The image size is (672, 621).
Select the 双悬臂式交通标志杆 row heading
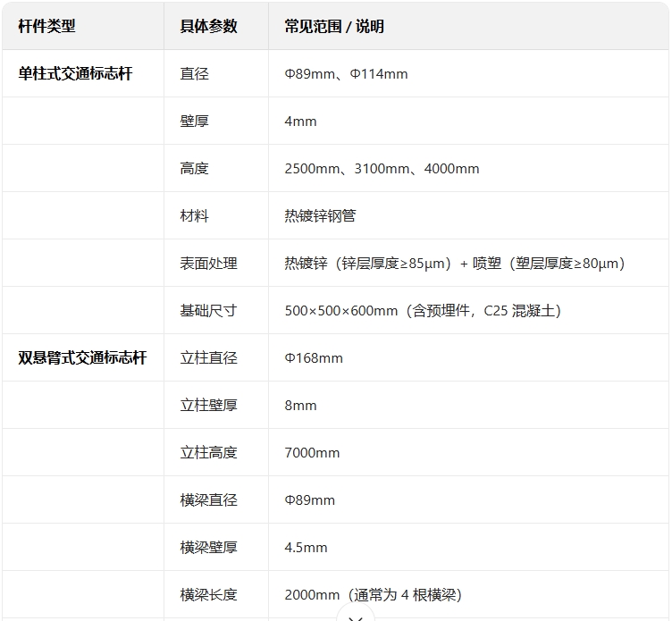click(x=82, y=358)
